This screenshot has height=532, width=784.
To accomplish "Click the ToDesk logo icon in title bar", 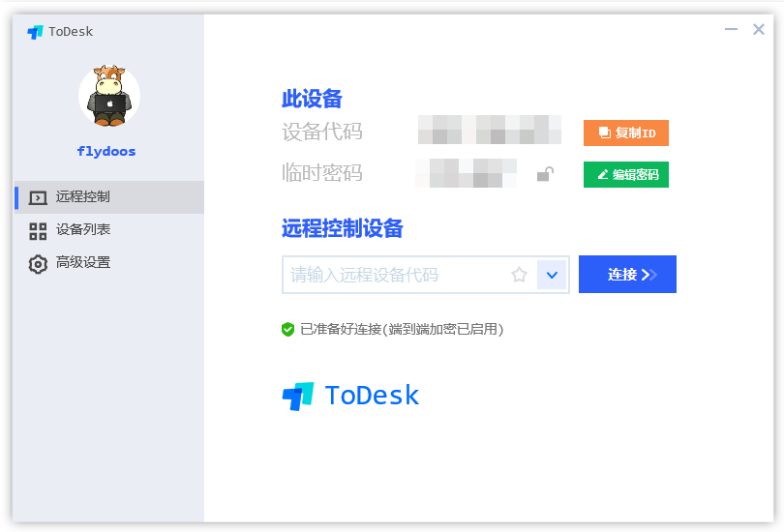I will tap(35, 32).
